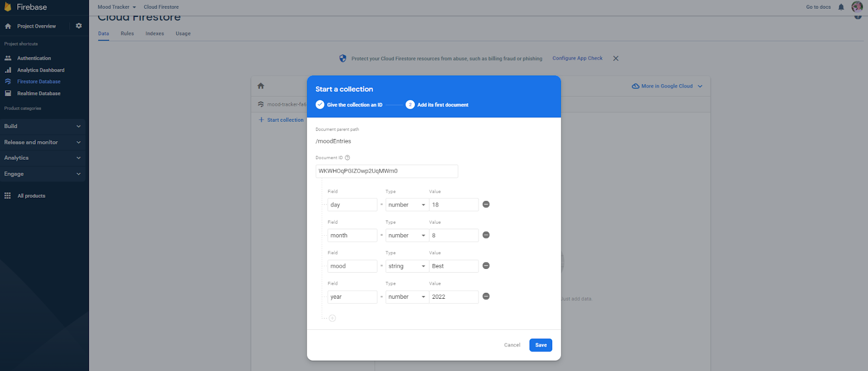868x371 pixels.
Task: Switch to the Rules tab
Action: point(127,34)
